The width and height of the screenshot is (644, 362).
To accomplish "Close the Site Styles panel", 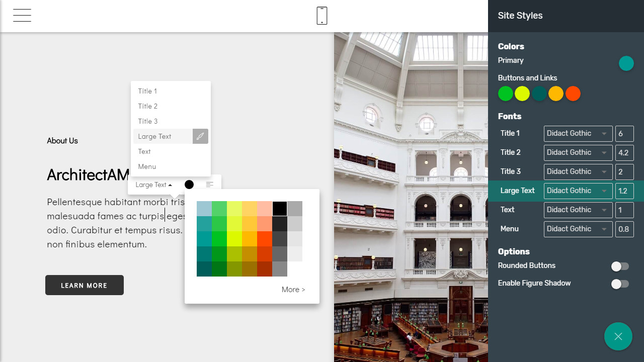I will (618, 336).
